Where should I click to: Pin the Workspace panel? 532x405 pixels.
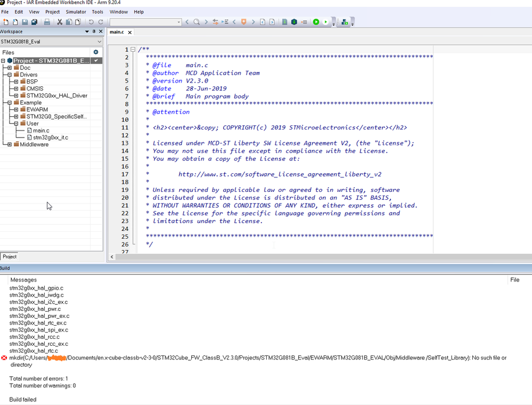94,32
